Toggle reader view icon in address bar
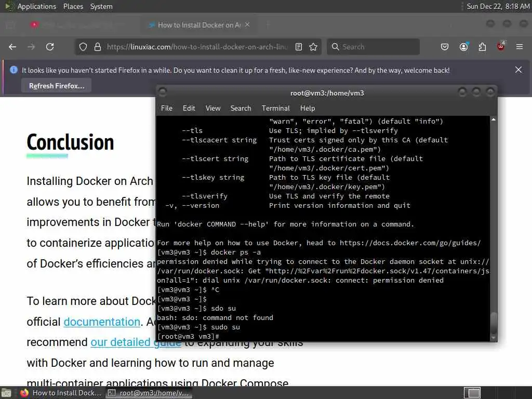The height and width of the screenshot is (399, 532). [299, 47]
